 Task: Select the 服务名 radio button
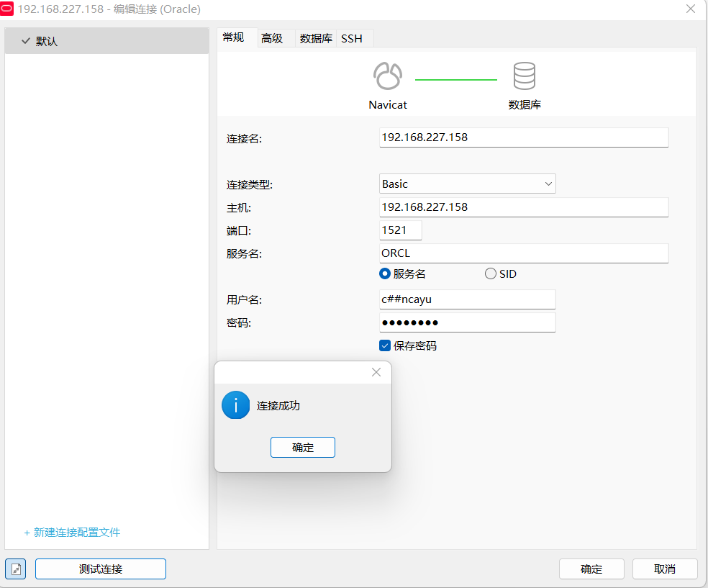(x=386, y=273)
